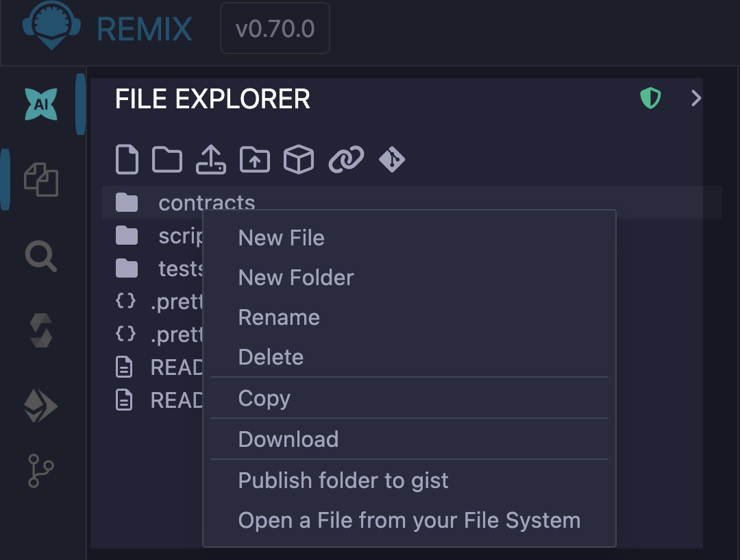Viewport: 740px width, 560px height.
Task: Select Copy in the context menu
Action: click(x=409, y=398)
